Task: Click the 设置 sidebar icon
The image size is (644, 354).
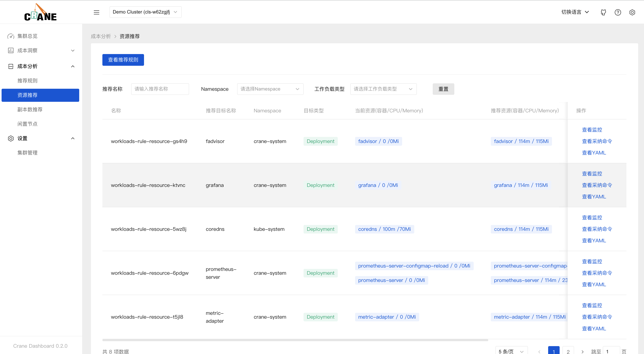Action: tap(10, 138)
